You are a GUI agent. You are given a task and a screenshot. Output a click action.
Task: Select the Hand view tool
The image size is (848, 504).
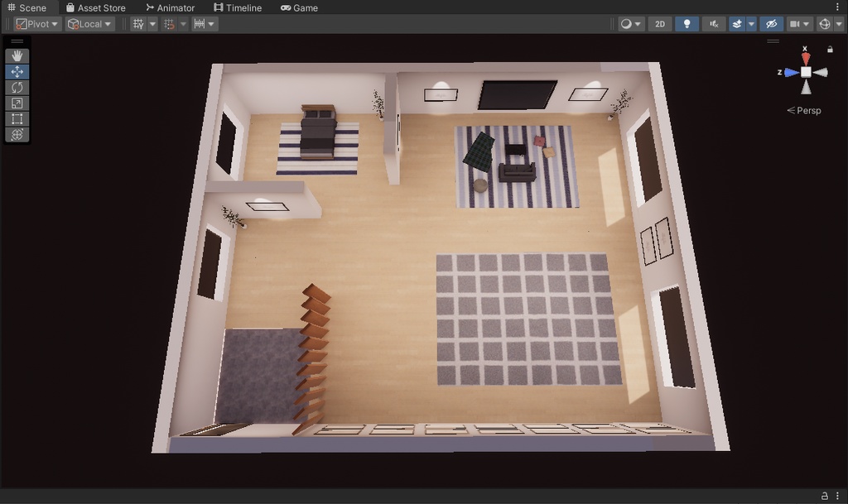[x=17, y=55]
